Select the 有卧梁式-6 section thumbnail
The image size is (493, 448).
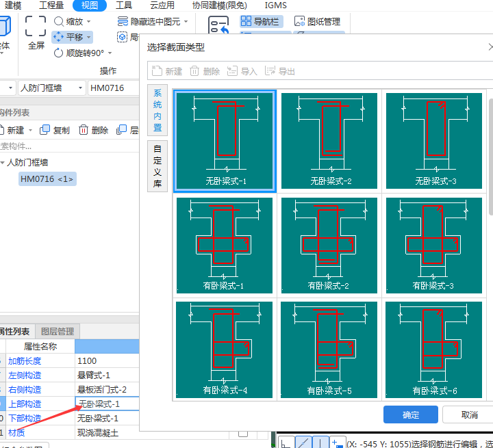click(x=433, y=350)
